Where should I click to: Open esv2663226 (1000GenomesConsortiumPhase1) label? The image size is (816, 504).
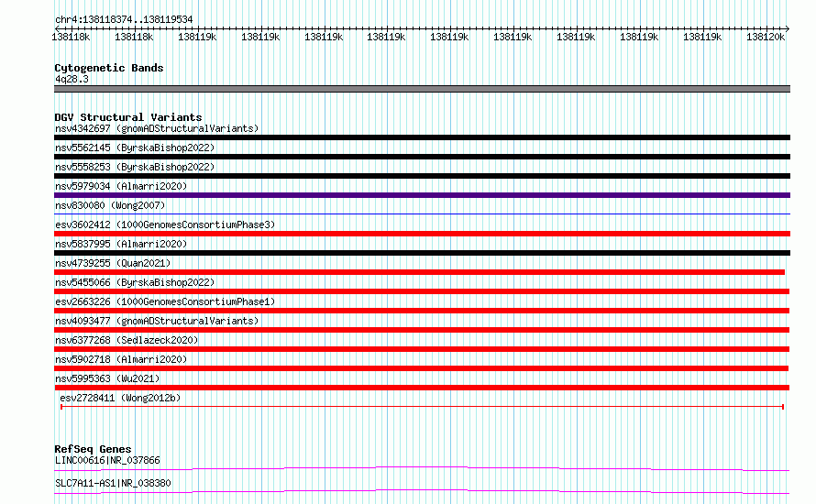[165, 301]
